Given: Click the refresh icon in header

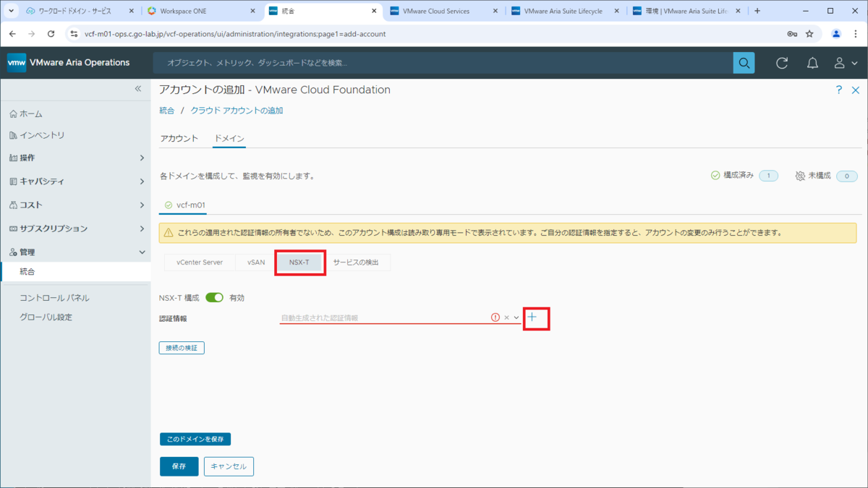Looking at the screenshot, I should (782, 63).
